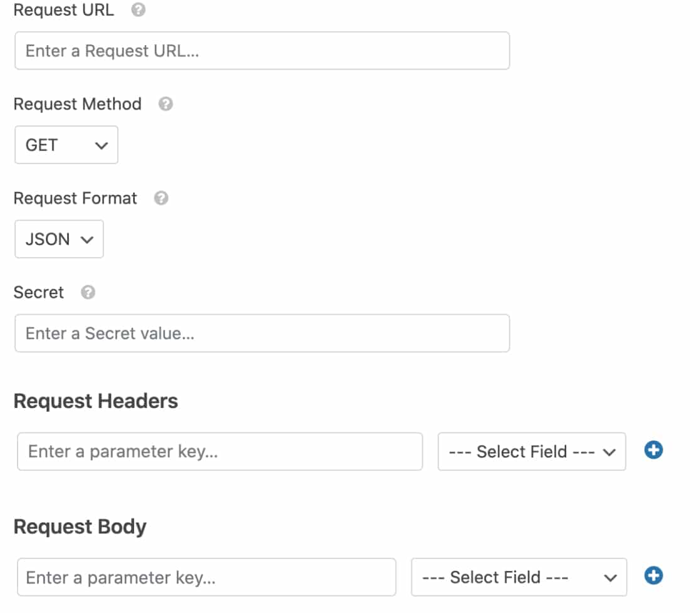The width and height of the screenshot is (700, 613).
Task: Open Select Field dropdown under Request Headers
Action: (x=532, y=451)
